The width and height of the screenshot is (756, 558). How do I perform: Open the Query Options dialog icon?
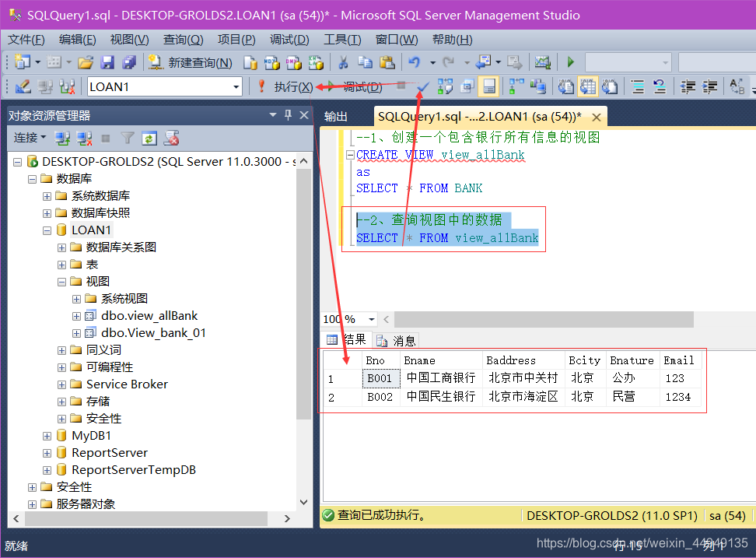tap(467, 87)
